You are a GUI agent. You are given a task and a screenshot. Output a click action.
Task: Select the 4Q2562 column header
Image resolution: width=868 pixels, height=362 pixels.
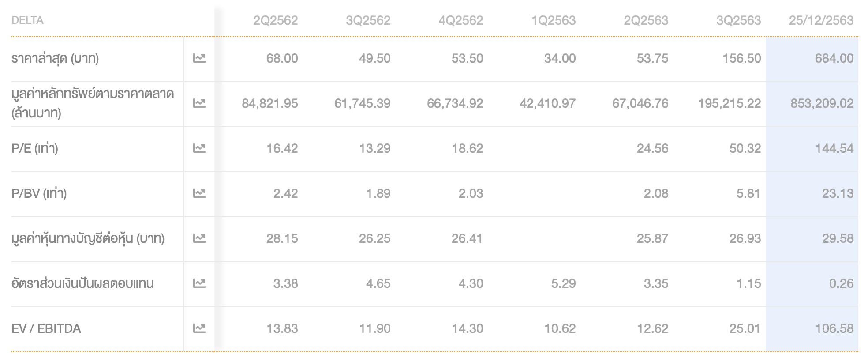(460, 20)
